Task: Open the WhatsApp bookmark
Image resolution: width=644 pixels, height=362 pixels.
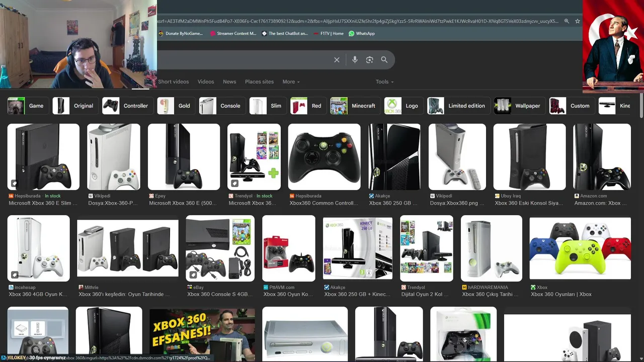Action: pyautogui.click(x=362, y=34)
